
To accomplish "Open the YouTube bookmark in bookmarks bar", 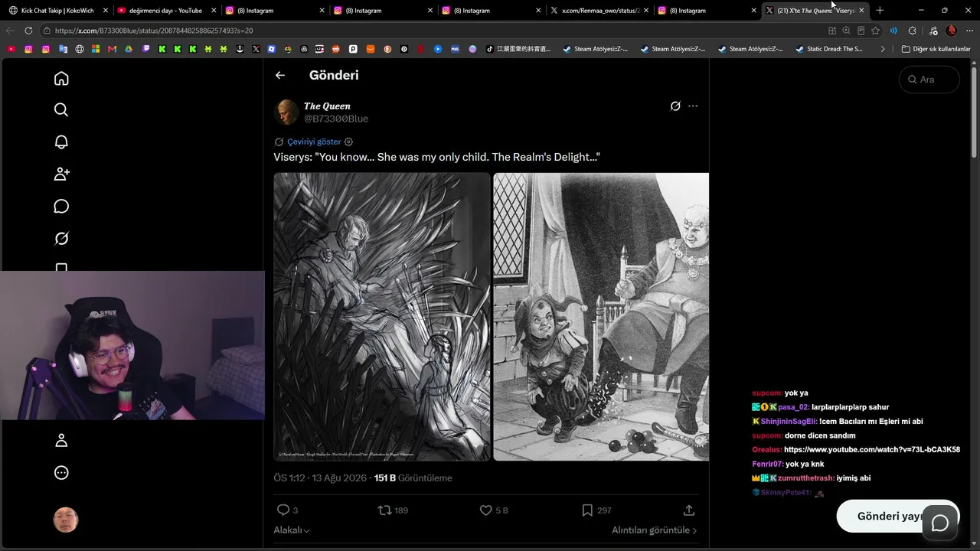I will pyautogui.click(x=11, y=49).
